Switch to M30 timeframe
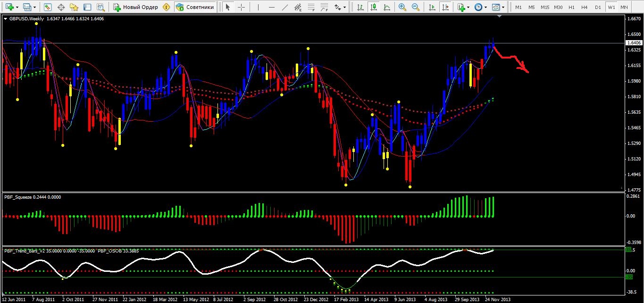 [x=558, y=7]
